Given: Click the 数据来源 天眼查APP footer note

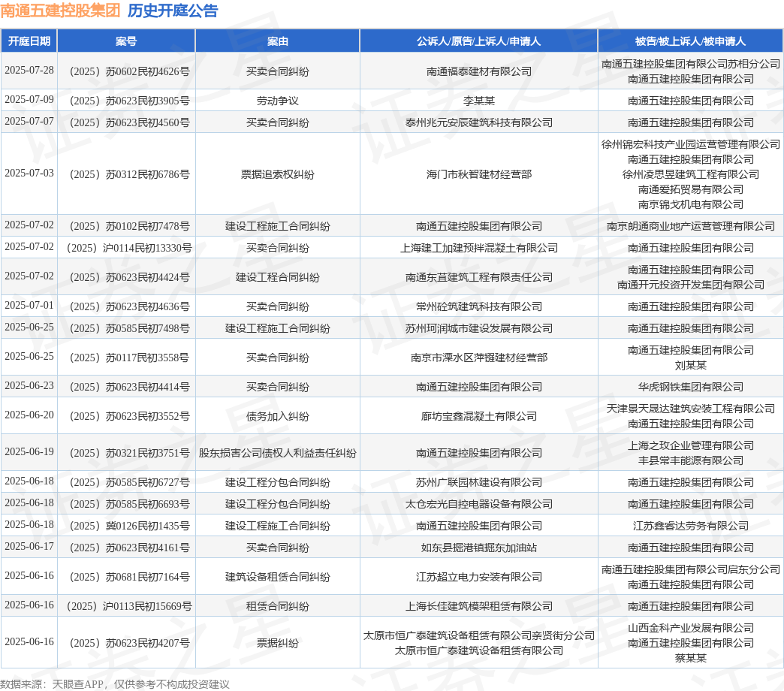Looking at the screenshot, I should point(115,683).
